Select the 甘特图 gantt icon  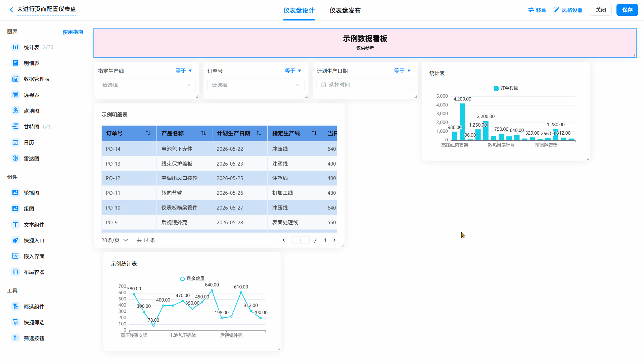click(x=15, y=126)
